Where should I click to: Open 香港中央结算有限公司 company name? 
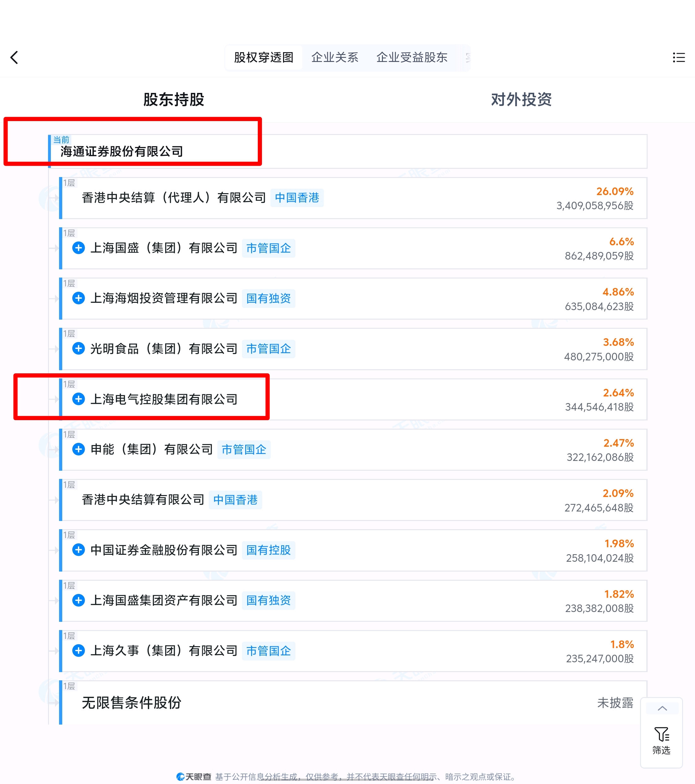[143, 499]
